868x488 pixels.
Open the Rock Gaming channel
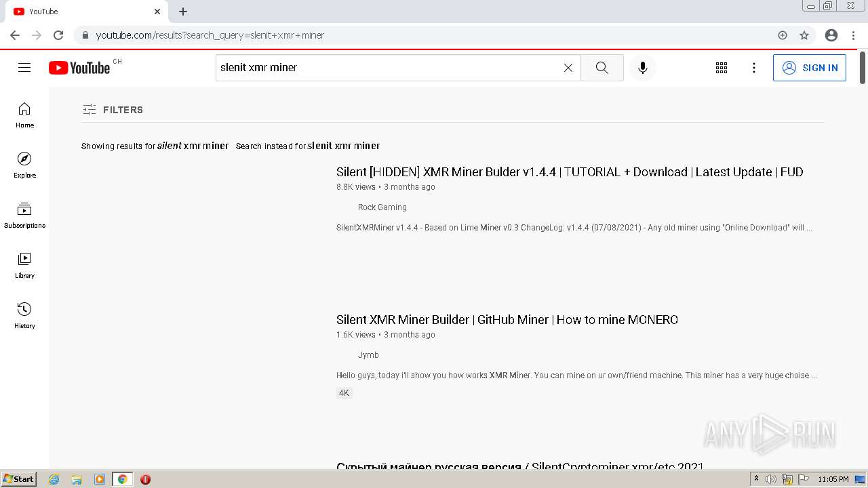click(382, 207)
